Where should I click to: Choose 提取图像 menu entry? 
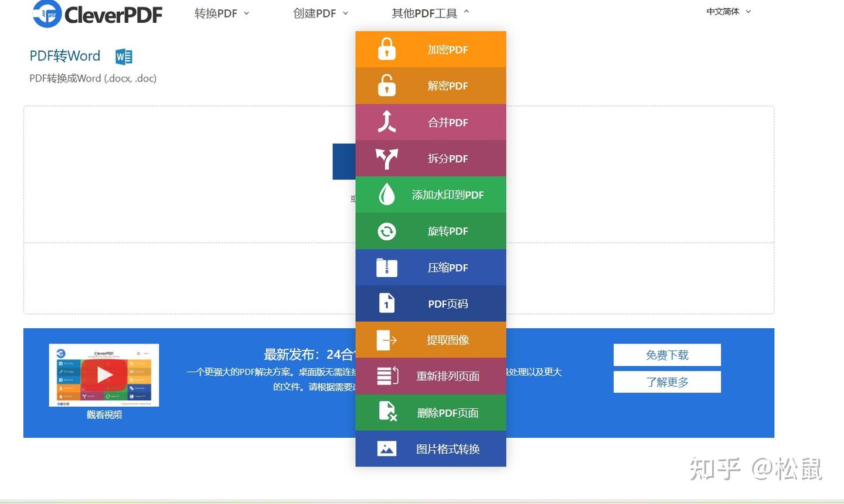431,340
